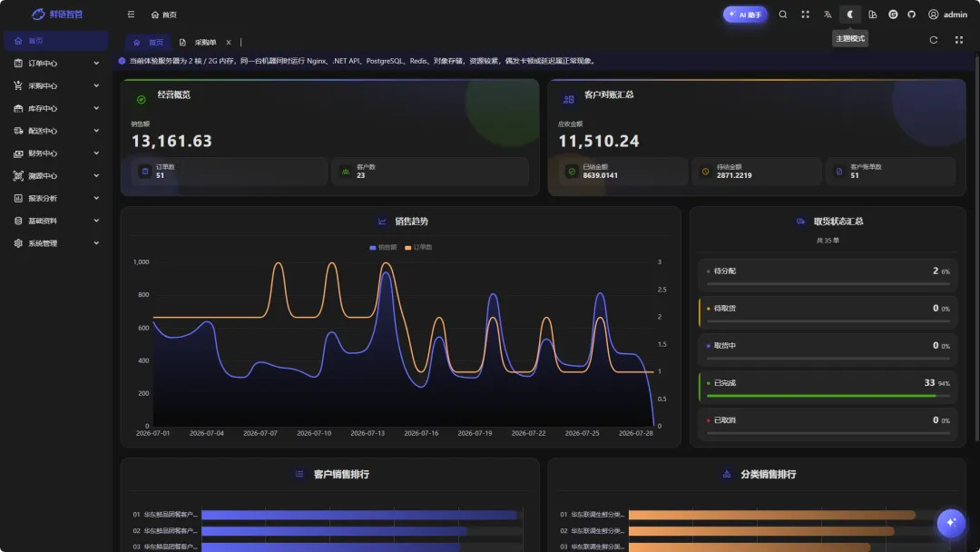Click the AI 助手 button

745,15
